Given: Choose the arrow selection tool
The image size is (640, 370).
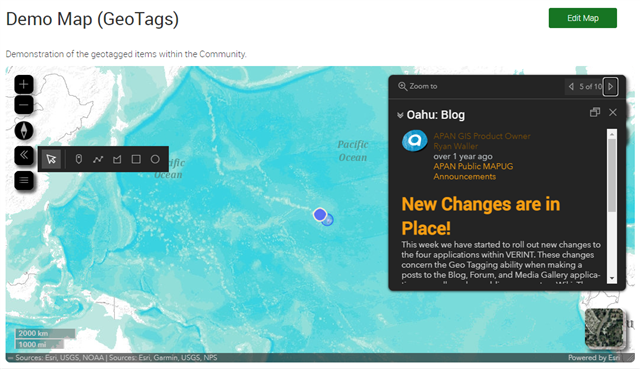Looking at the screenshot, I should click(51, 159).
